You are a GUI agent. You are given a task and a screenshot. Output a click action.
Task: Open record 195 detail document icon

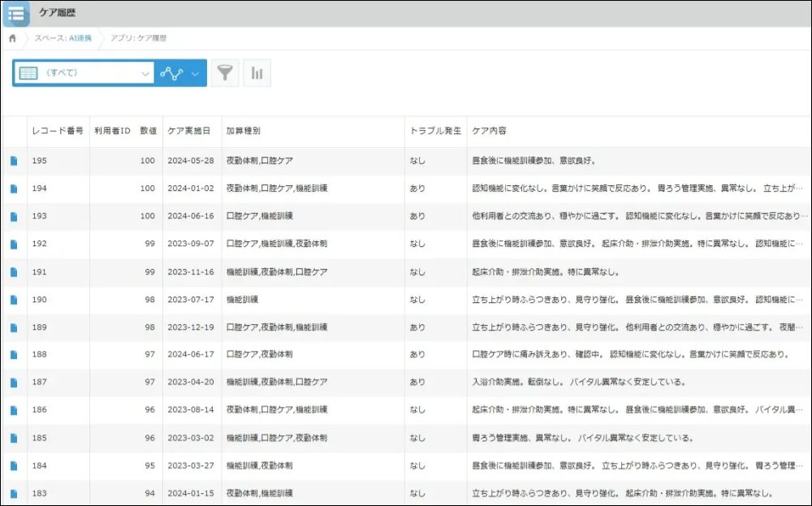coord(14,161)
